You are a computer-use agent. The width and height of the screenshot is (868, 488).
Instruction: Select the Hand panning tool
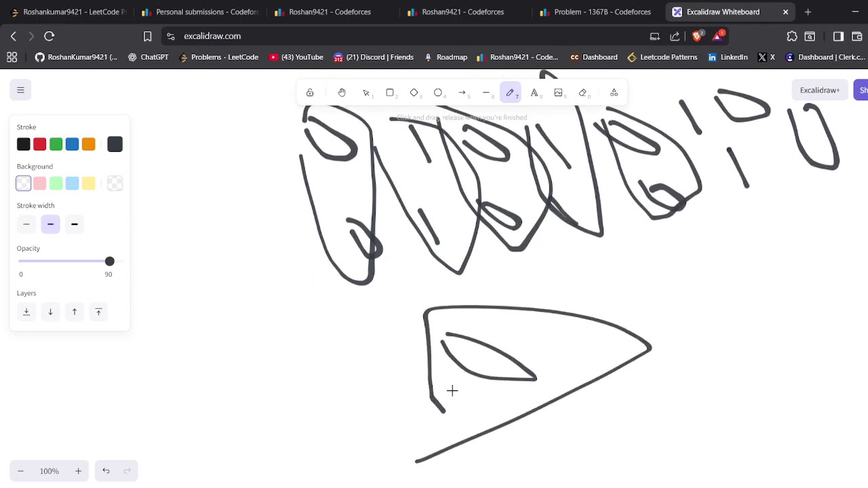tap(342, 93)
